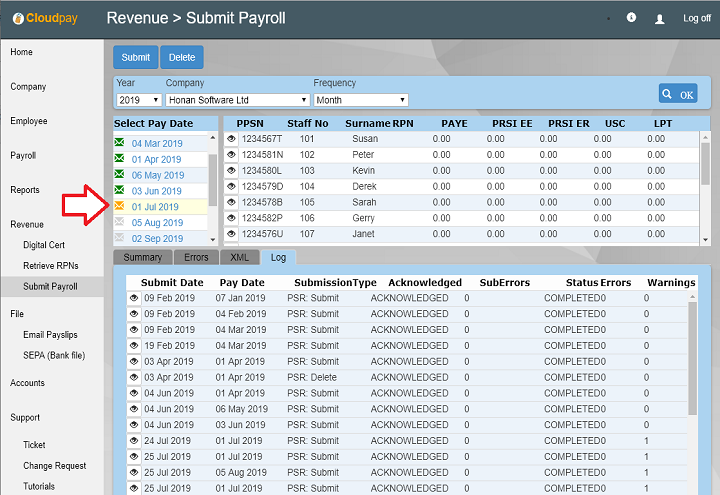This screenshot has width=720, height=495.
Task: Open the user profile icon
Action: click(659, 19)
